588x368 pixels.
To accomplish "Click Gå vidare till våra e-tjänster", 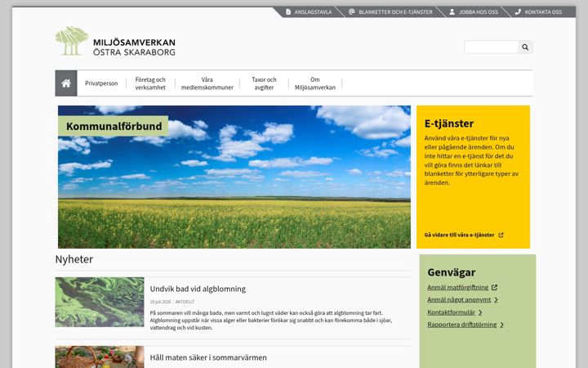I will pyautogui.click(x=459, y=235).
